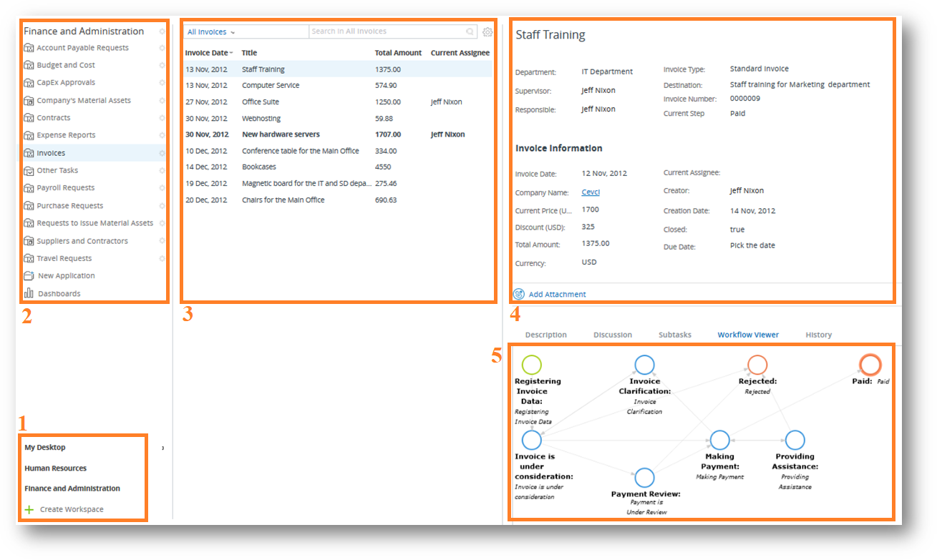Click the green plus Create Workspace icon
This screenshot has width=937, height=560.
pyautogui.click(x=29, y=509)
